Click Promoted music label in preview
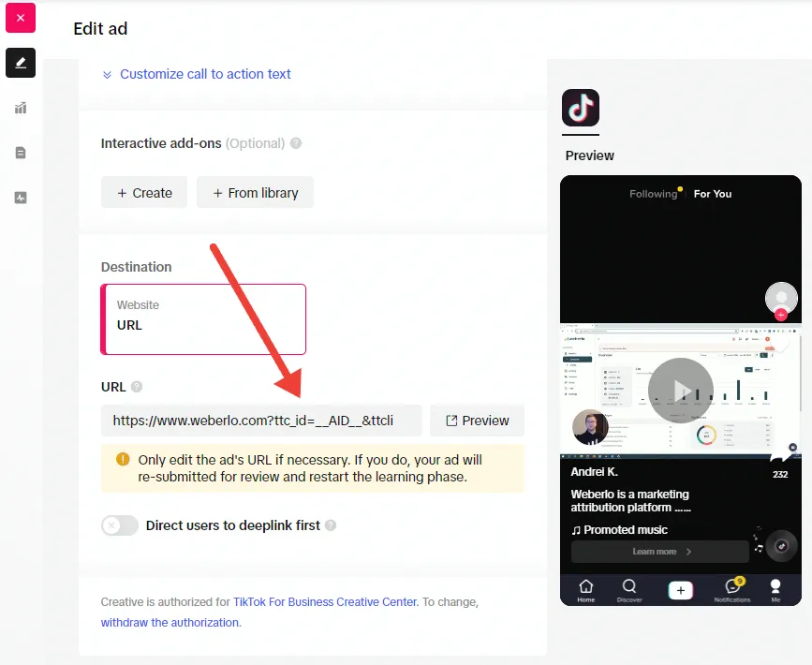 [x=619, y=530]
